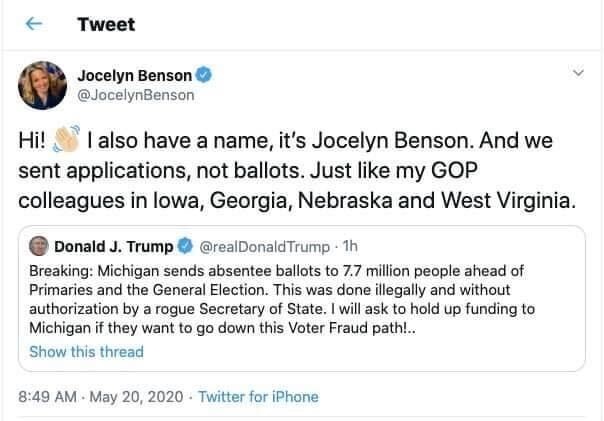Click Jocelyn Benson's blue verified badge
This screenshot has width=604, height=421.
[203, 74]
